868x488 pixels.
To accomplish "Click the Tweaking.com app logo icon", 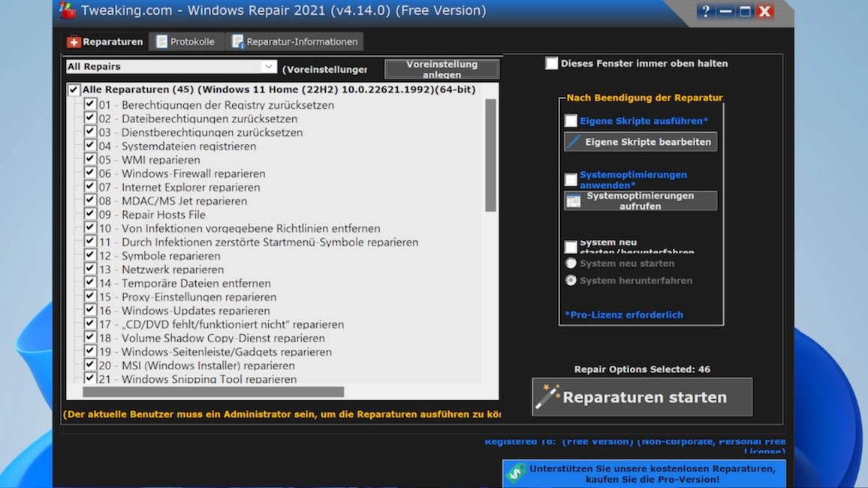I will click(68, 10).
